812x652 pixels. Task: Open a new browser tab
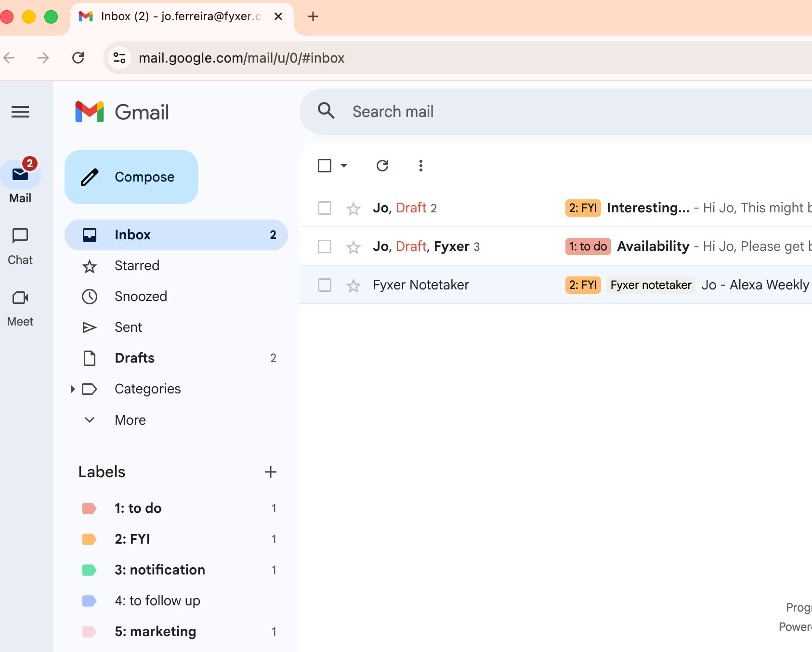[313, 16]
